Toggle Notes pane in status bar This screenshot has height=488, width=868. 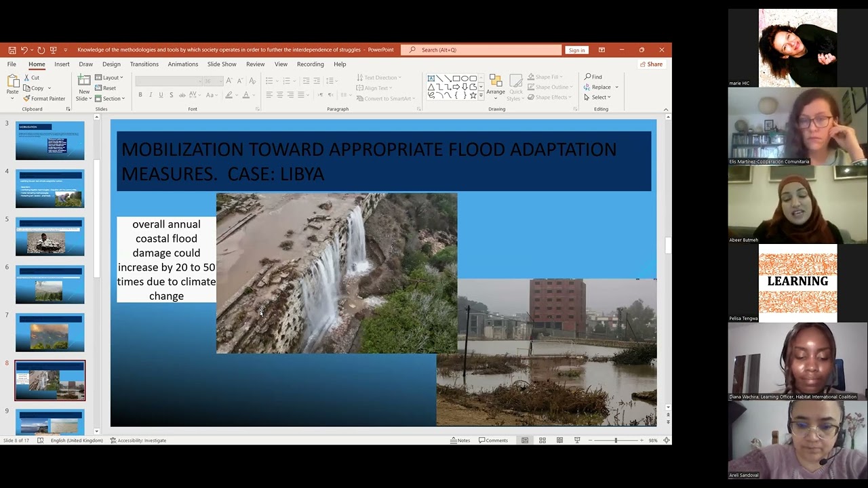point(460,441)
